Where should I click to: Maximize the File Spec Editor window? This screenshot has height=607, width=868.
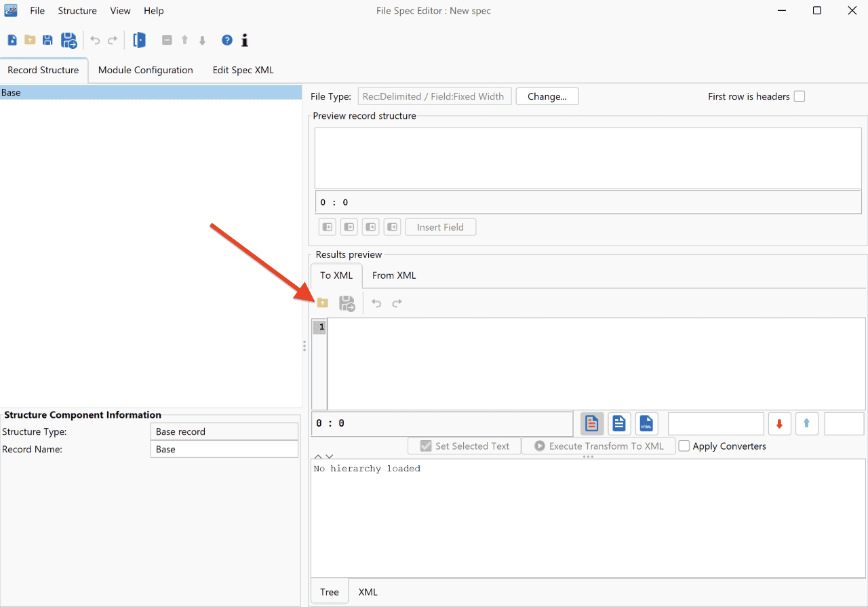(x=817, y=10)
